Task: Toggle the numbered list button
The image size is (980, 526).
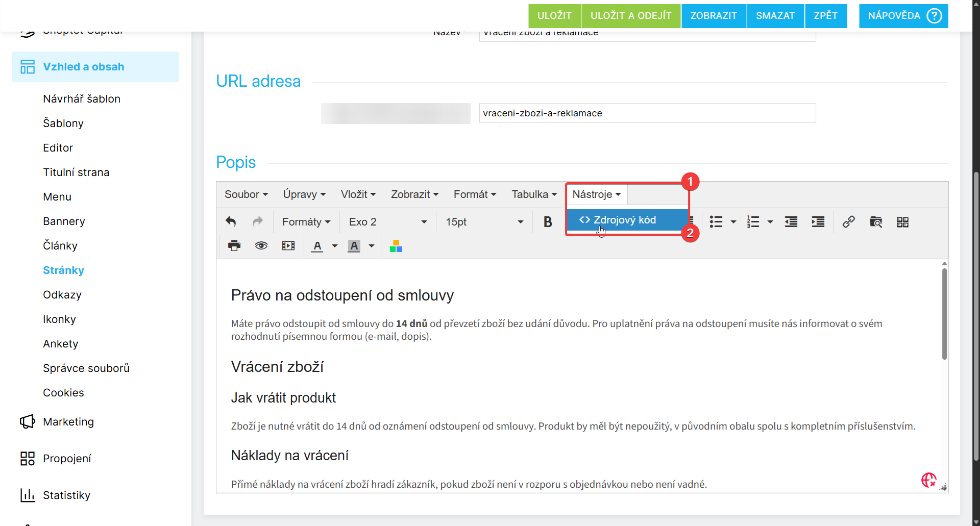Action: 753,222
